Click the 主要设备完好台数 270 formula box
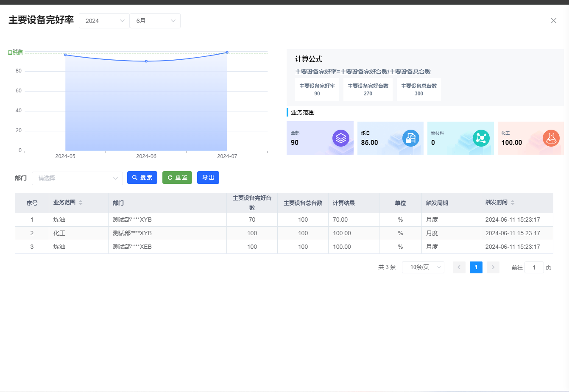 pos(368,89)
